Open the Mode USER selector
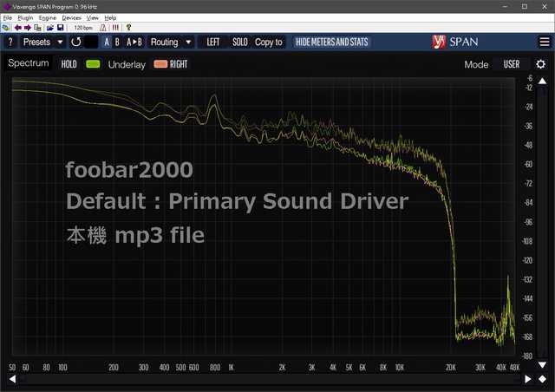Screen dimensions: 555x392 pos(511,64)
